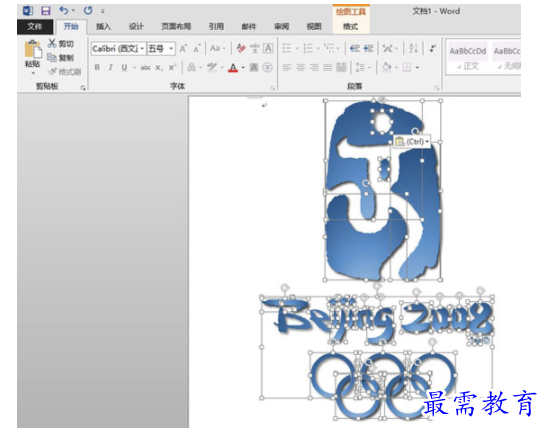Click the Save icon in quick access toolbar
Viewport: 545px width, 435px height.
coord(46,11)
